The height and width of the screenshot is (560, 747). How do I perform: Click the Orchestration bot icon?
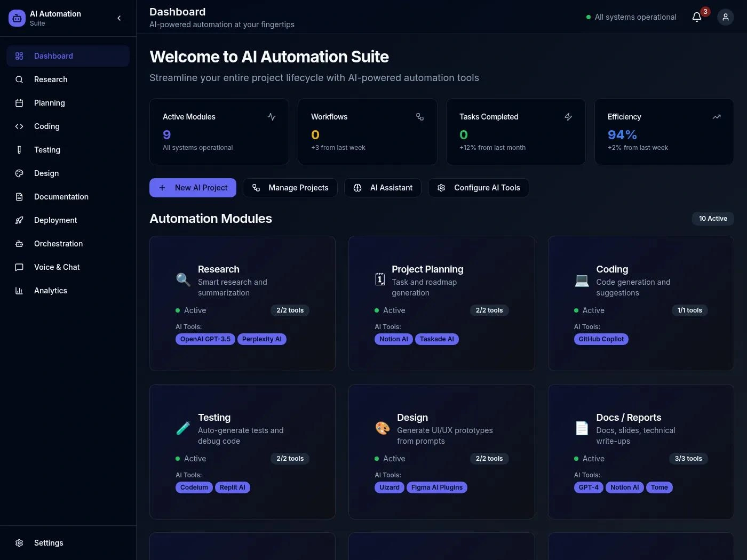coord(19,244)
